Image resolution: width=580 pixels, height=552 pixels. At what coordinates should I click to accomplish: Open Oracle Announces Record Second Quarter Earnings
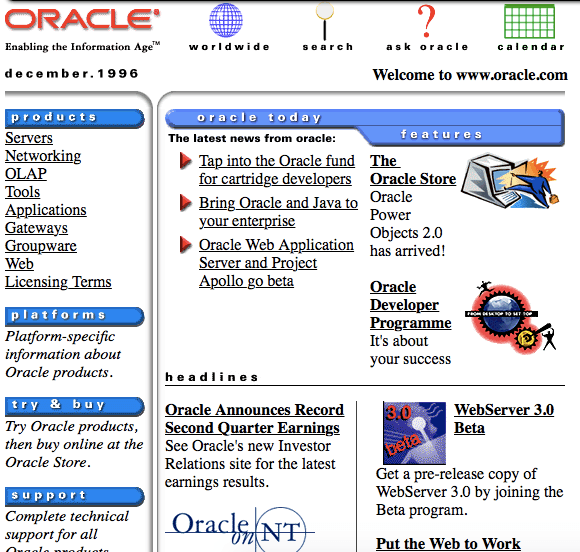point(254,418)
